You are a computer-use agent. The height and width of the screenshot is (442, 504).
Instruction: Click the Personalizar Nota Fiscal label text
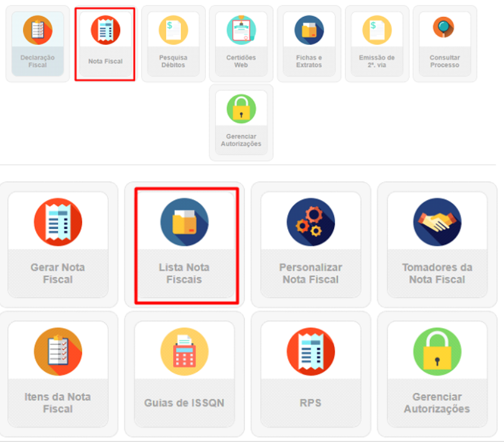click(x=310, y=273)
